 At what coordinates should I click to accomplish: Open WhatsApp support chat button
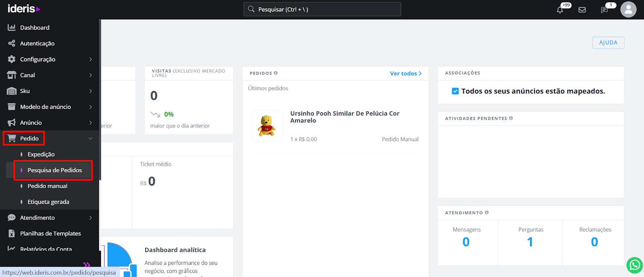click(635, 265)
